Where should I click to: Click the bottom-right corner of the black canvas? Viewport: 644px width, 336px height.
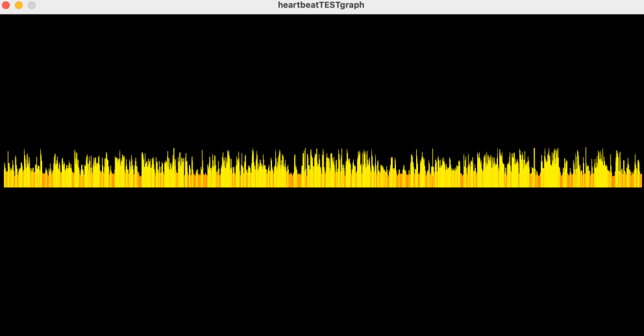[x=641, y=333]
